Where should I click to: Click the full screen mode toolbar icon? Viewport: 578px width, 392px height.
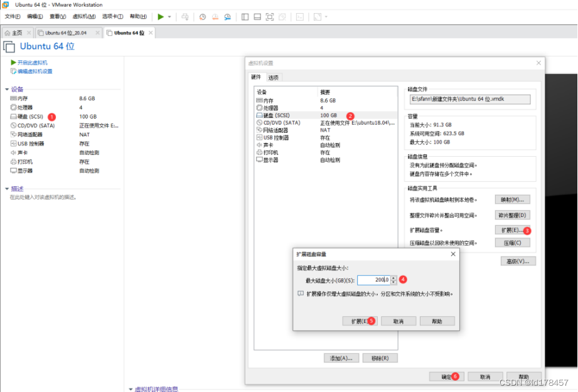click(270, 16)
